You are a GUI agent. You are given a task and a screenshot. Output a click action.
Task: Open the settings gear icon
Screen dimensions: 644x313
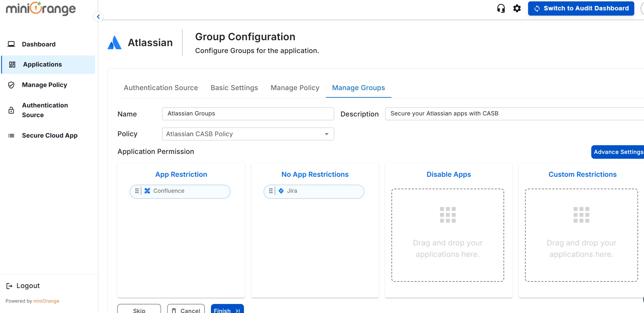[517, 8]
